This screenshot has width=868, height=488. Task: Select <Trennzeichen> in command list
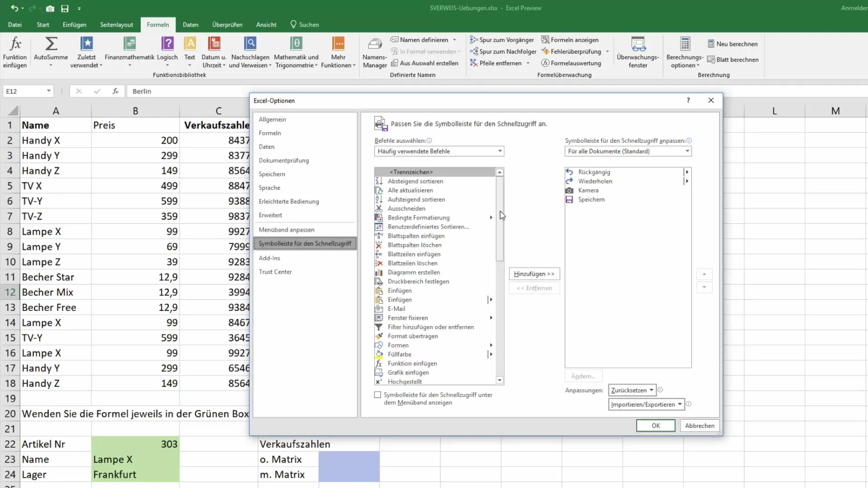pos(435,172)
